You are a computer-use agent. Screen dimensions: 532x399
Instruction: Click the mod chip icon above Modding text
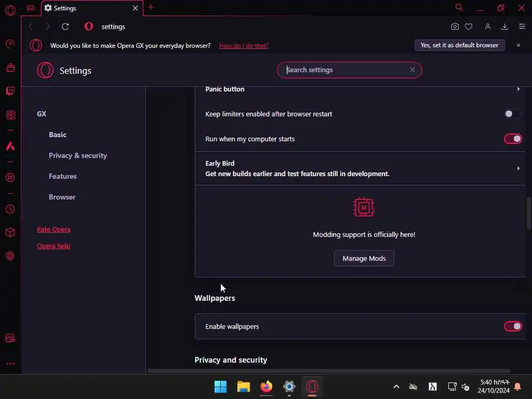(x=364, y=207)
